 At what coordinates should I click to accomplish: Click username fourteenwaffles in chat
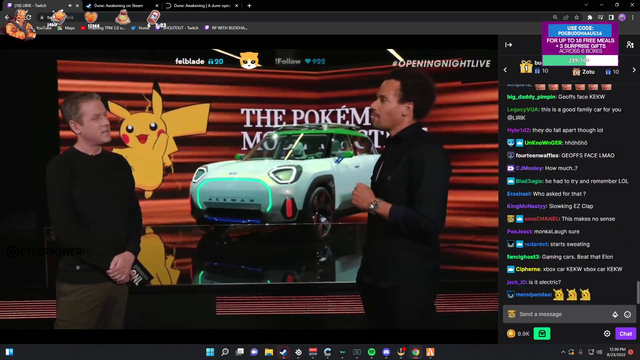click(537, 156)
